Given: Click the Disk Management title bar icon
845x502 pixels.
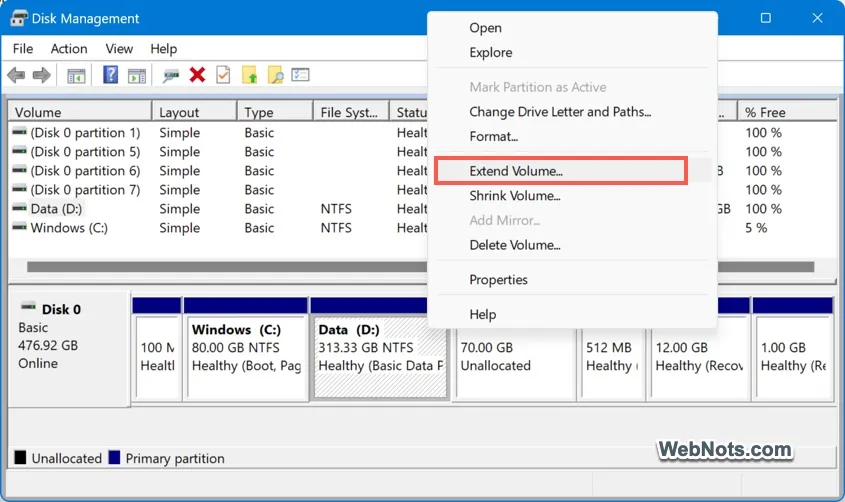Looking at the screenshot, I should (x=19, y=18).
